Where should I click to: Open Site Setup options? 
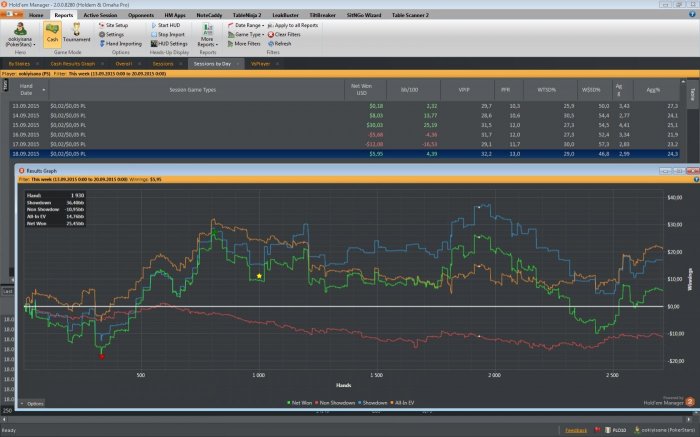tap(114, 25)
